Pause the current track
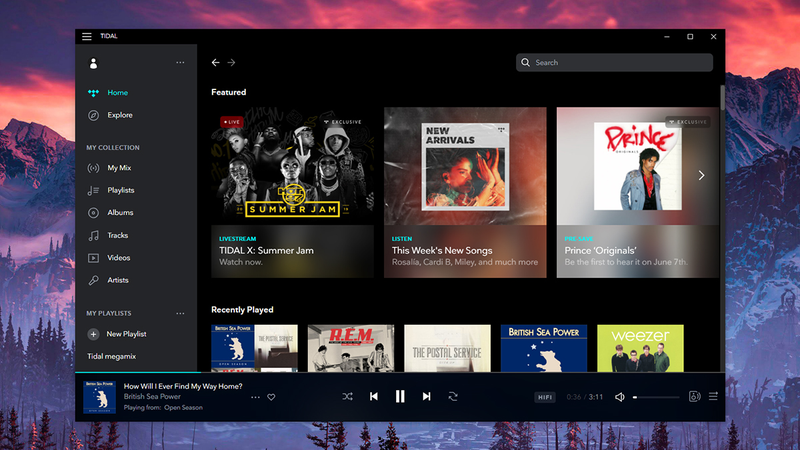 coord(400,396)
